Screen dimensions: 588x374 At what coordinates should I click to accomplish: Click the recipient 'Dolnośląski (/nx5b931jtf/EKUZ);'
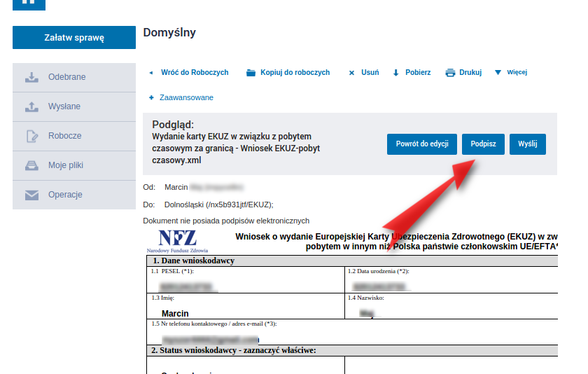[219, 205]
